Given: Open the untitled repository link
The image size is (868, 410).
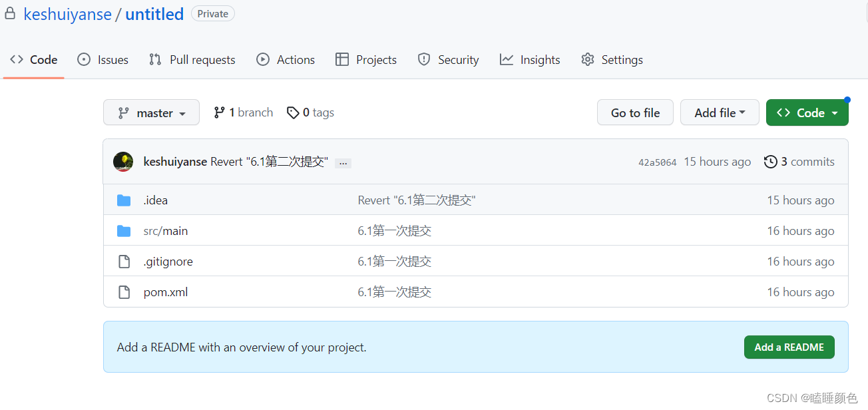Looking at the screenshot, I should pyautogui.click(x=154, y=14).
